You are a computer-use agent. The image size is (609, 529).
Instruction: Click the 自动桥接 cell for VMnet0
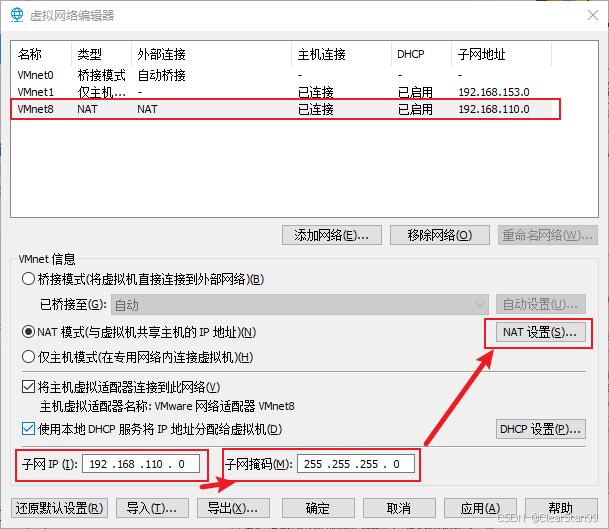coord(162,75)
